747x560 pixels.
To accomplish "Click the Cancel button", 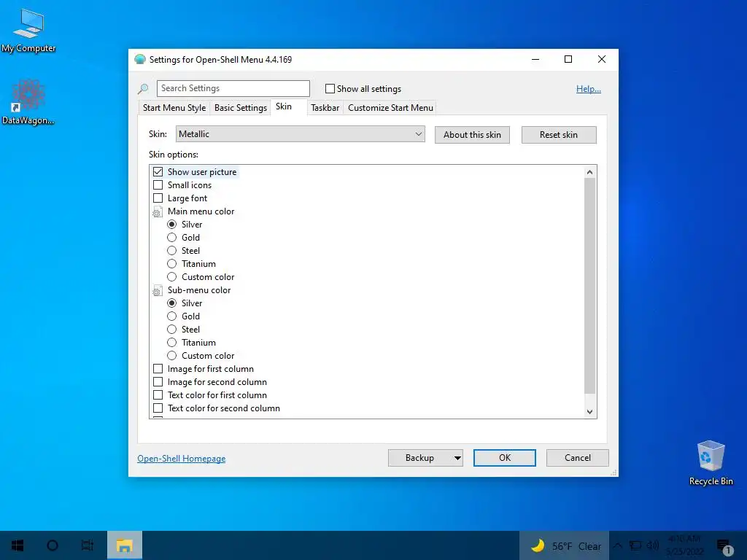I will [x=578, y=458].
